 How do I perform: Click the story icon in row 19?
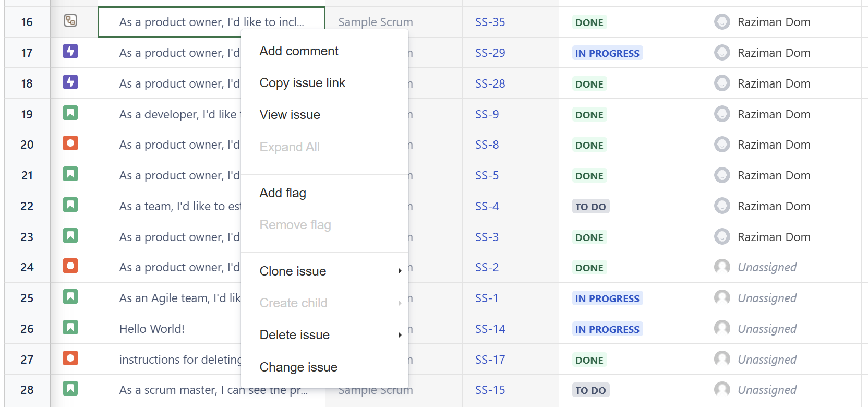coord(70,113)
